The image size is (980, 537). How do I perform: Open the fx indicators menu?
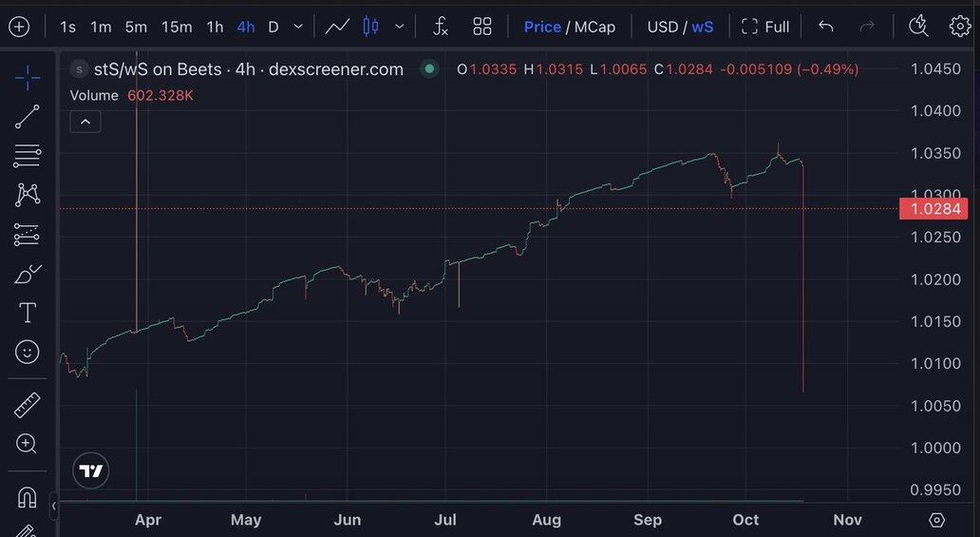(441, 27)
